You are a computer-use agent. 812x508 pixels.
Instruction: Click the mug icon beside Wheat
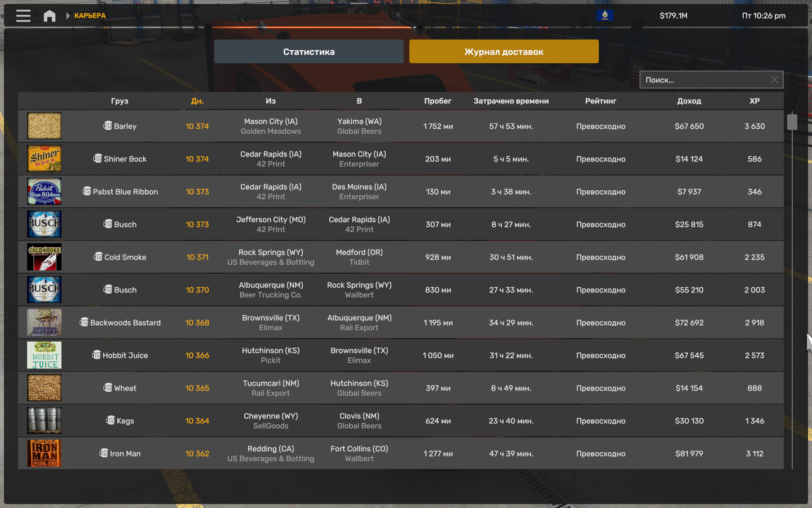pos(108,387)
